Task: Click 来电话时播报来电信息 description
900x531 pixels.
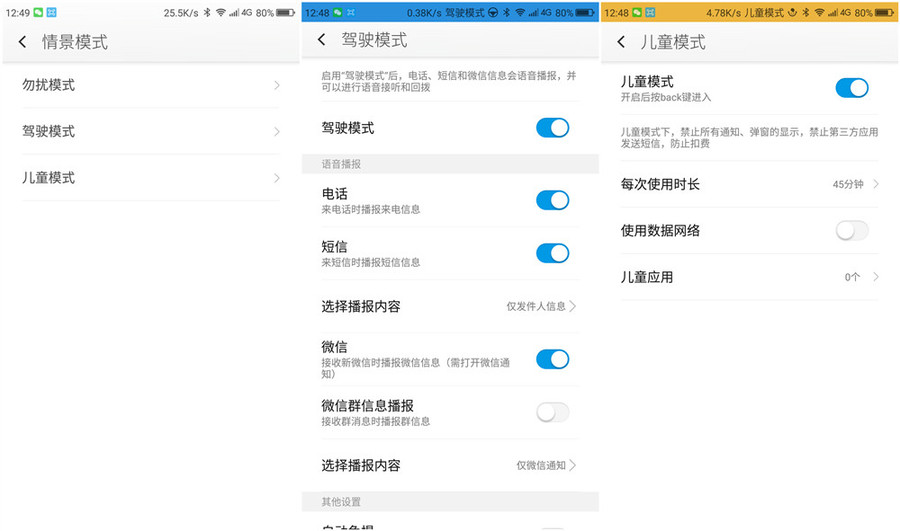Action: click(x=371, y=210)
